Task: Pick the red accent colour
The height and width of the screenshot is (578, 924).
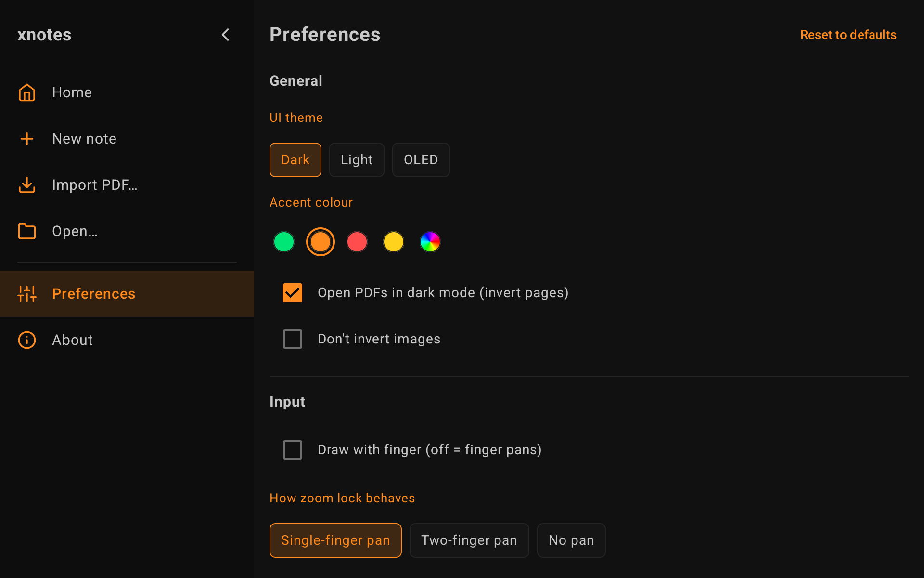Action: [x=357, y=242]
